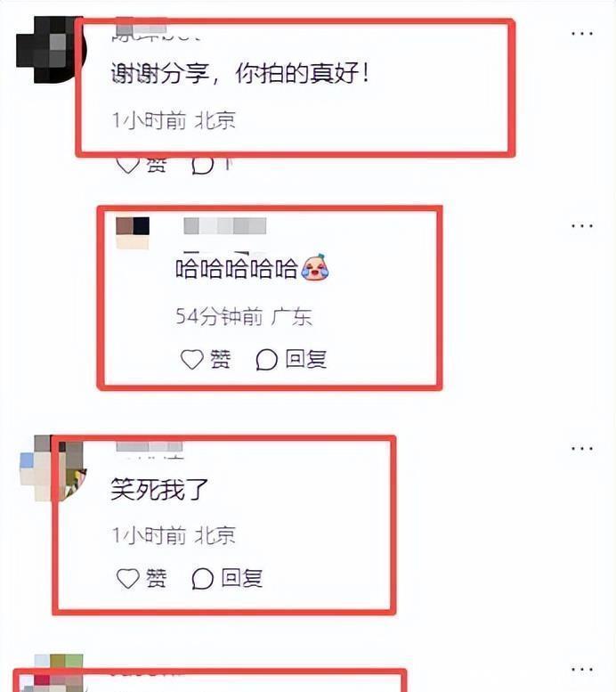This screenshot has height=692, width=616.
Task: Click blurred username above '哈哈哈哈哈'
Action: point(225,225)
